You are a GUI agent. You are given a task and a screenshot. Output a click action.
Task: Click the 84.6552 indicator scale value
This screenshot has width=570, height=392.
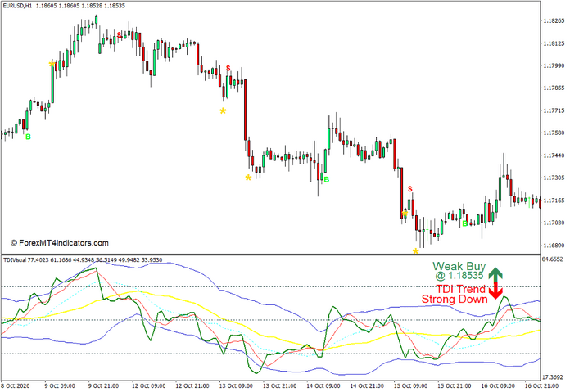[x=554, y=259]
